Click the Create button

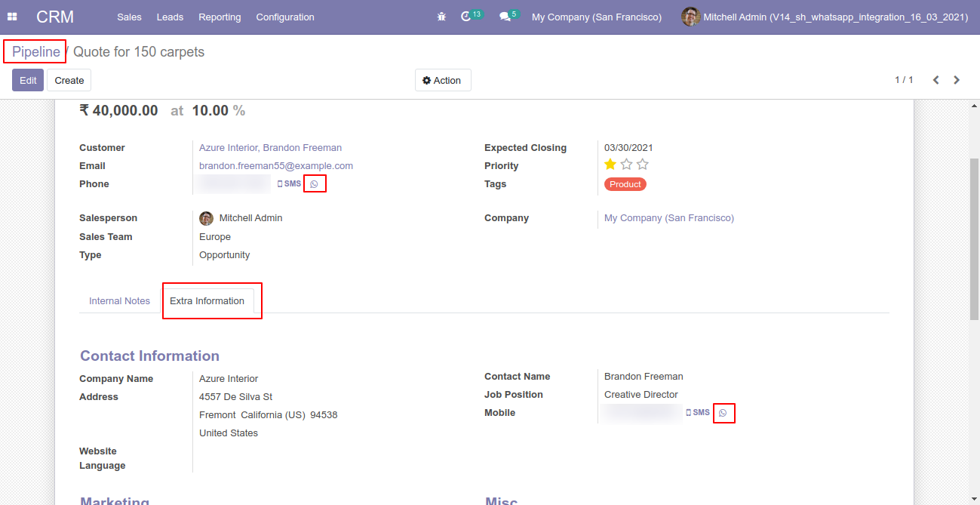pos(69,80)
